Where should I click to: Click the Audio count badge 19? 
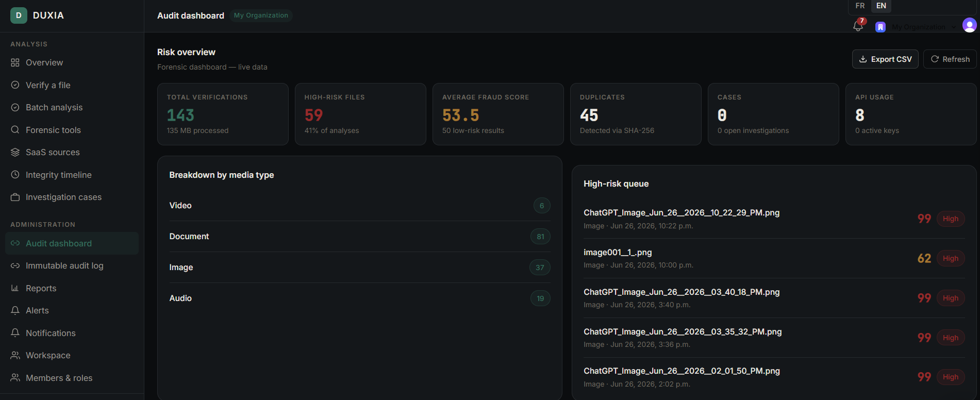click(540, 298)
